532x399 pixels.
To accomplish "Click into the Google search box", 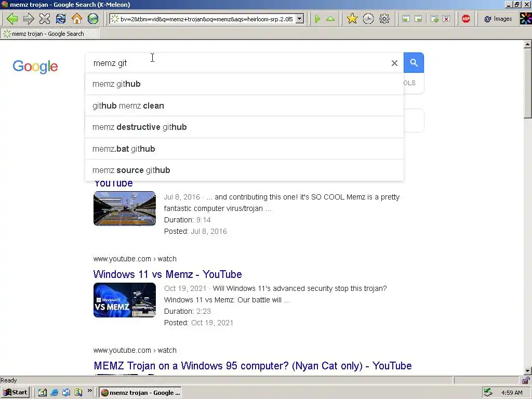I will coord(237,63).
